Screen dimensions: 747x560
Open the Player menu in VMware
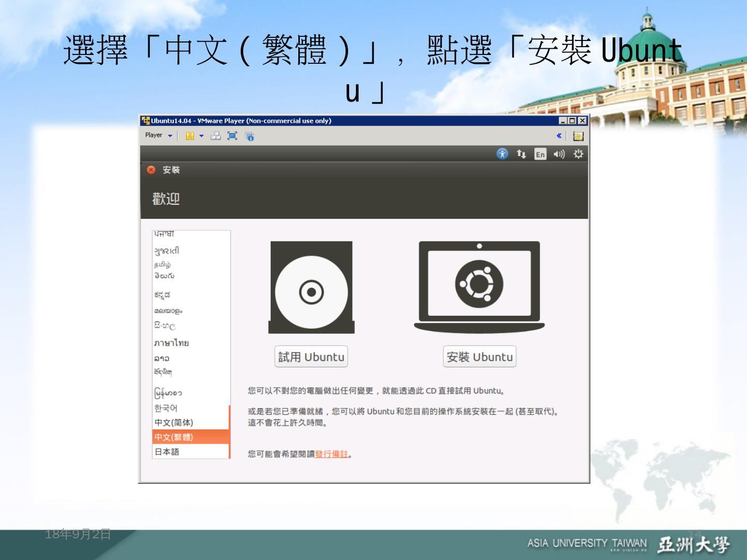(158, 135)
